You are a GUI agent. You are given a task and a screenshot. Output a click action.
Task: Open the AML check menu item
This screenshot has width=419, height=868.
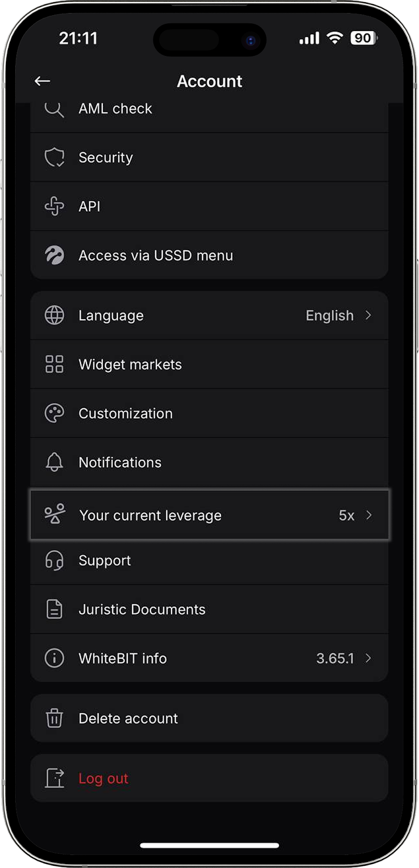click(115, 109)
